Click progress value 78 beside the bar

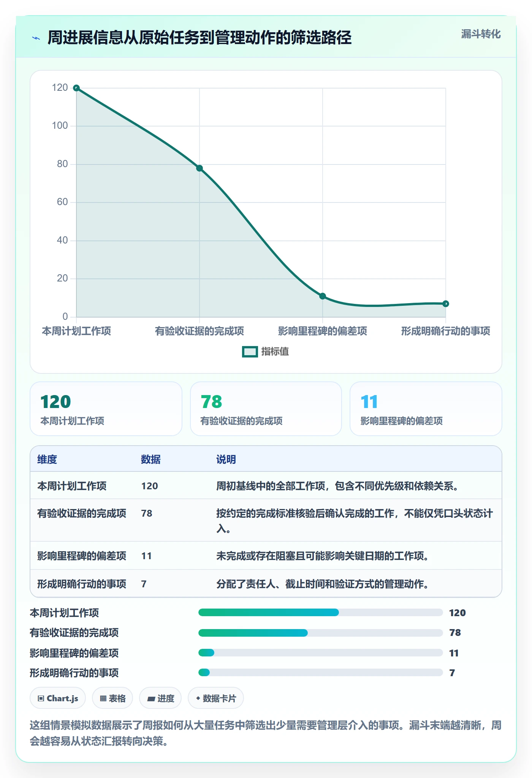pyautogui.click(x=455, y=633)
